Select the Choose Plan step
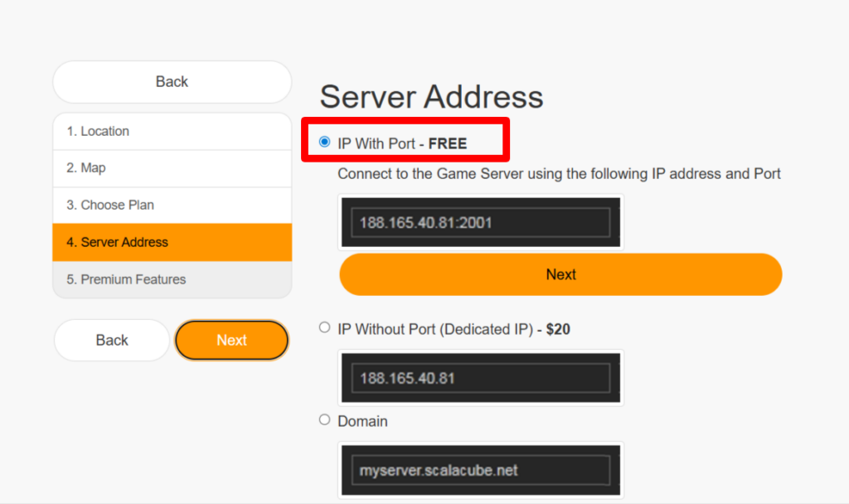 point(172,205)
